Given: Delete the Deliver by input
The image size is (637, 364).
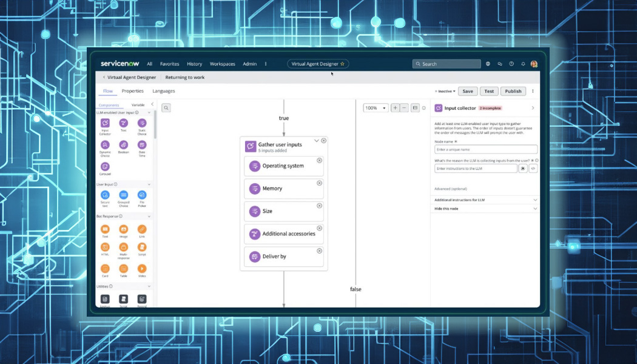Looking at the screenshot, I should tap(319, 251).
